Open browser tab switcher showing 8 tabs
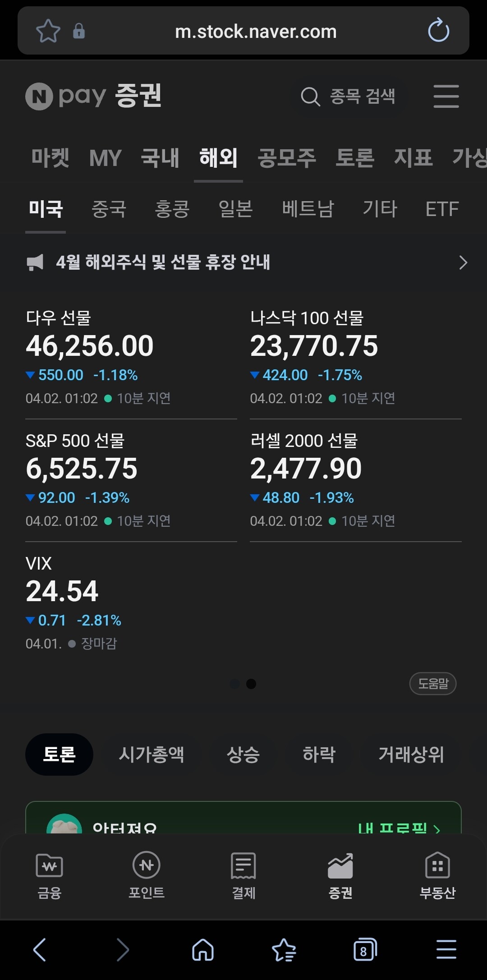487x980 pixels. (364, 950)
